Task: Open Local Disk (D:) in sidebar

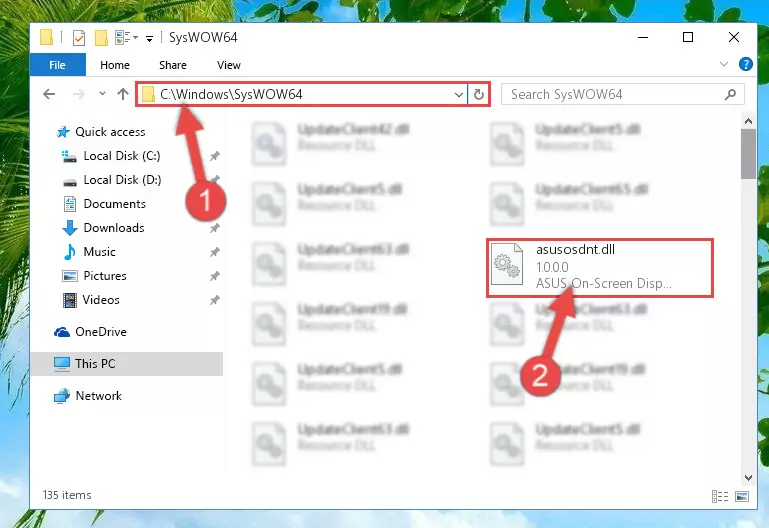Action: pos(122,180)
